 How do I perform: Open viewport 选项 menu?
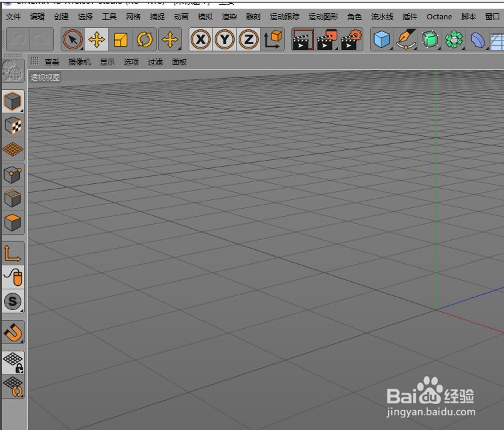click(x=131, y=62)
